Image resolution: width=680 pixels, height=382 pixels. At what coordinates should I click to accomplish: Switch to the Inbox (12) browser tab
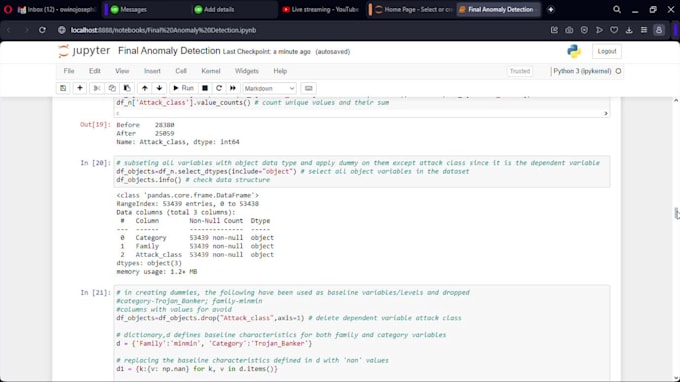point(57,9)
